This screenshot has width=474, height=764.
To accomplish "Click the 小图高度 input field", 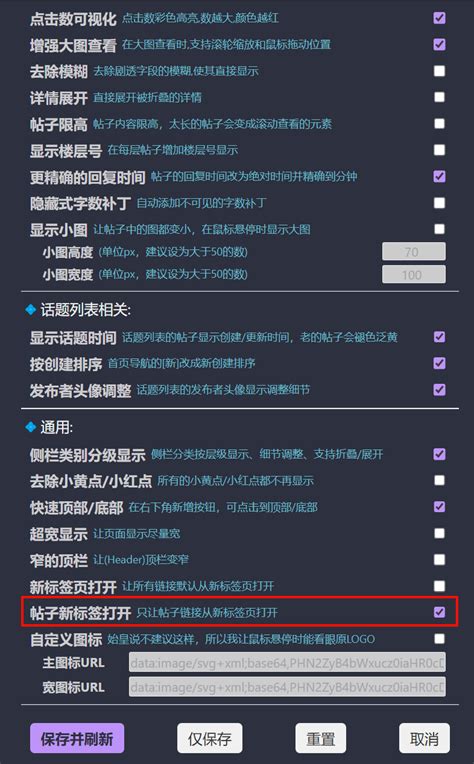I will point(414,251).
